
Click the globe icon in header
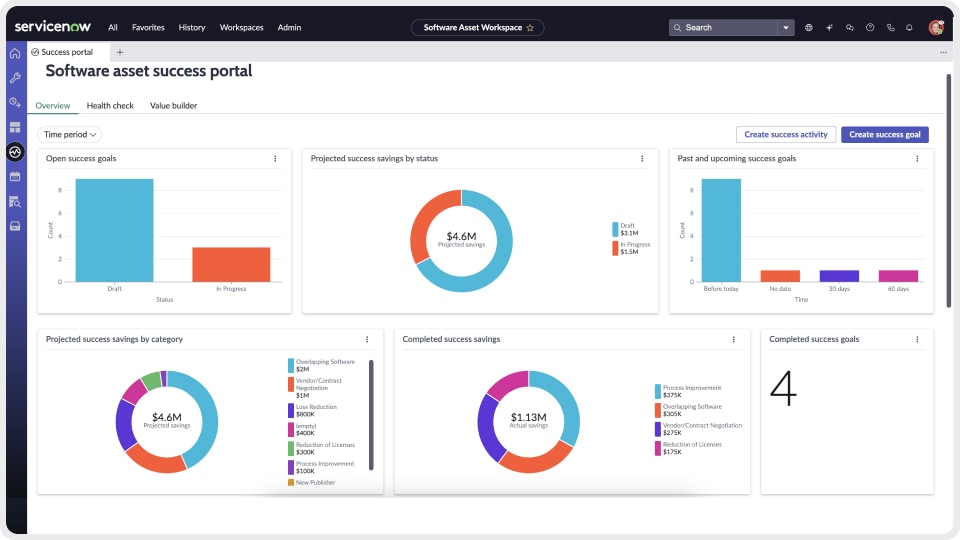[808, 28]
